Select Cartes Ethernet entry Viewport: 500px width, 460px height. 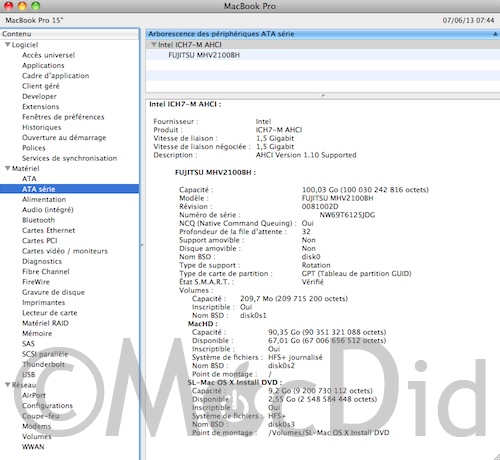[x=48, y=230]
